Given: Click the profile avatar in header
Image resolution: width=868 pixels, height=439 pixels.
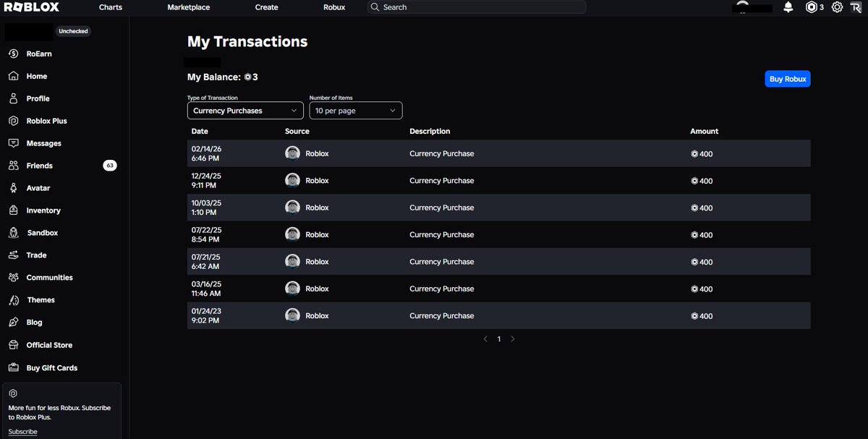Looking at the screenshot, I should tap(741, 6).
